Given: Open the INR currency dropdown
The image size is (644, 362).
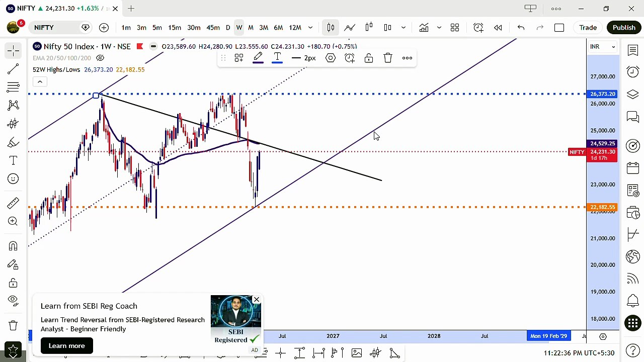Looking at the screenshot, I should click(603, 47).
